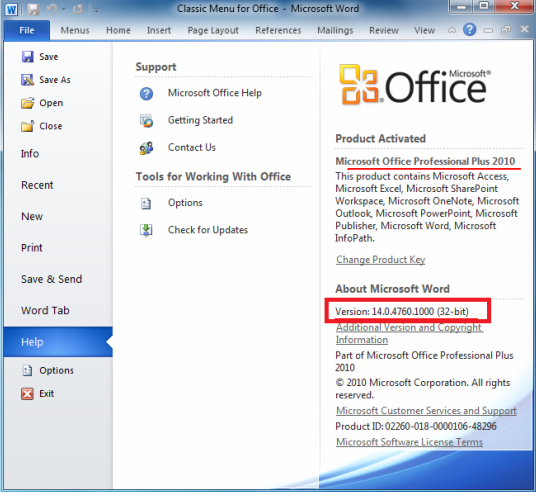Click Contact Us under Support
The image size is (536, 492).
(x=192, y=148)
